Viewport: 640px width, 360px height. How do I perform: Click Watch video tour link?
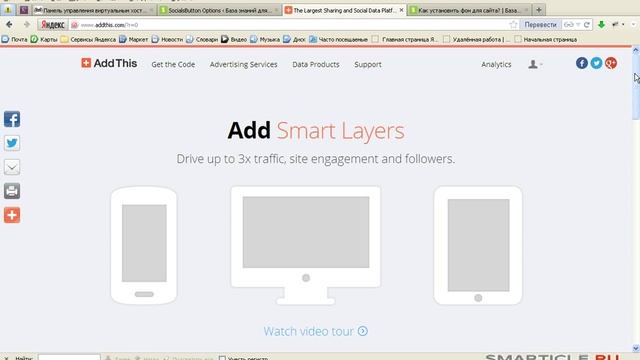click(316, 331)
